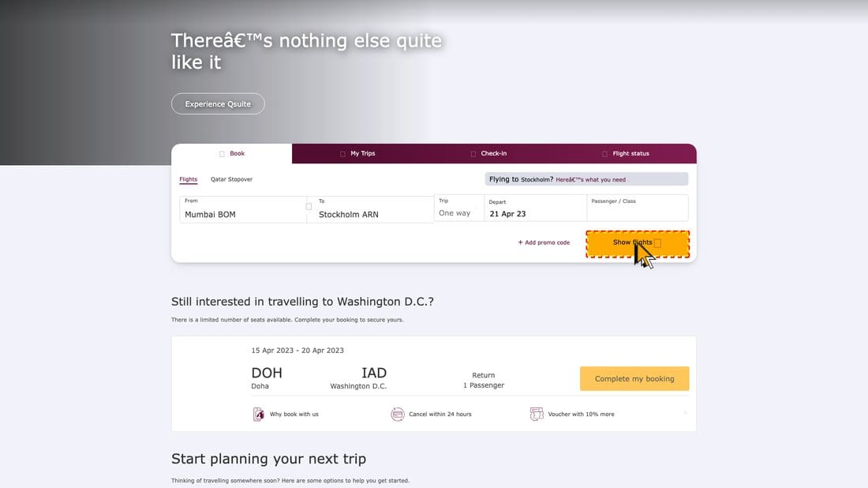The width and height of the screenshot is (868, 488).
Task: Swap the From and To airports
Action: (309, 207)
